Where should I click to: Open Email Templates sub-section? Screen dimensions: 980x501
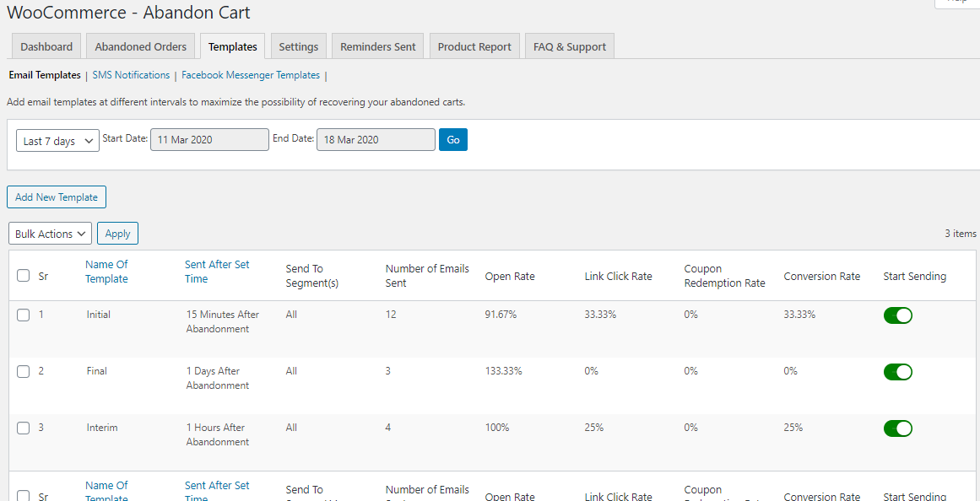[x=45, y=75]
